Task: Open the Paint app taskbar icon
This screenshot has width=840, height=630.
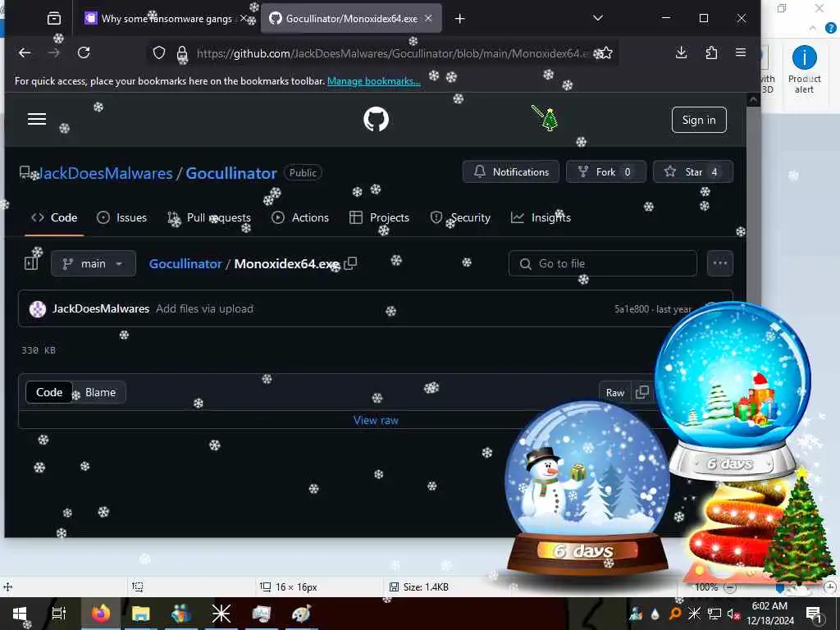Action: [x=301, y=614]
